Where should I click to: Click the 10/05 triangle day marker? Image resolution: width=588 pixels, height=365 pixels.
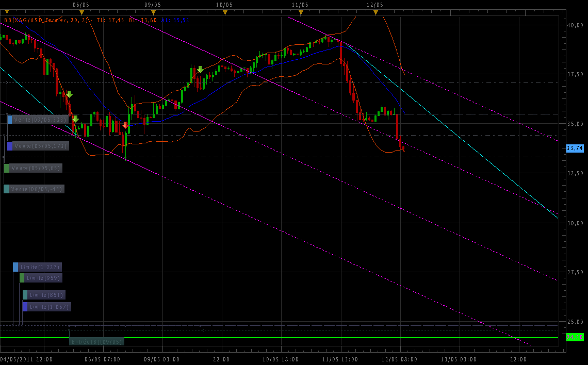point(225,12)
